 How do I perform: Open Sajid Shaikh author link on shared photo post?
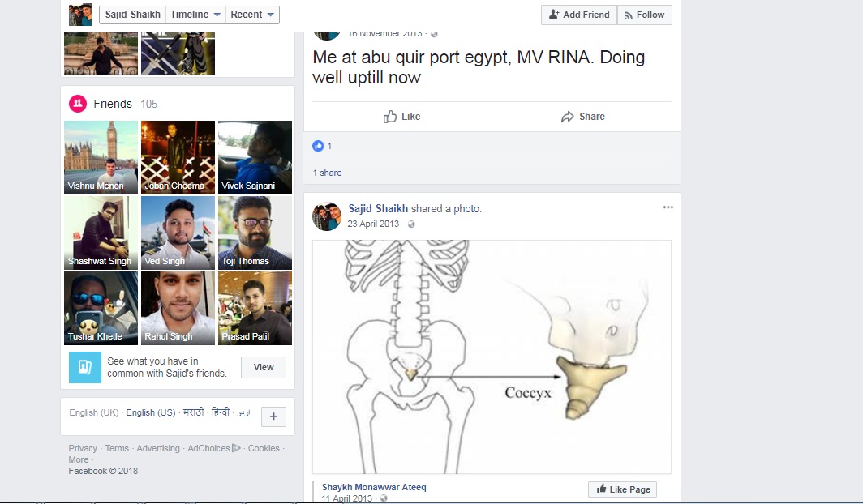(378, 209)
